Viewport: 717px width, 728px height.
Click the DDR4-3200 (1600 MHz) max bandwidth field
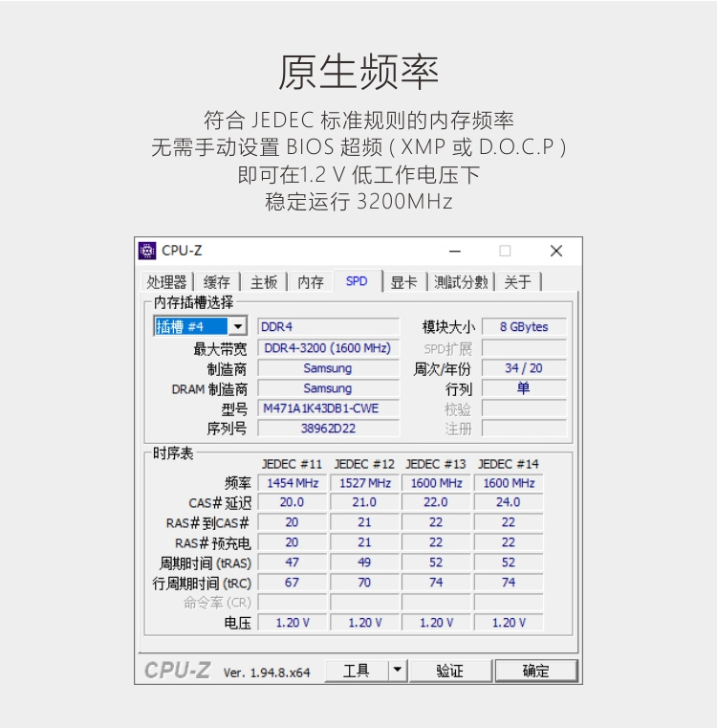point(328,348)
